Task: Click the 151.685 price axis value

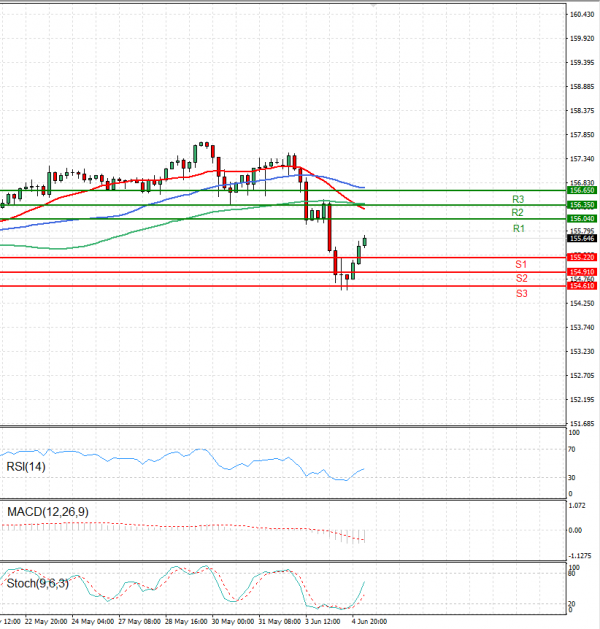Action: click(582, 424)
